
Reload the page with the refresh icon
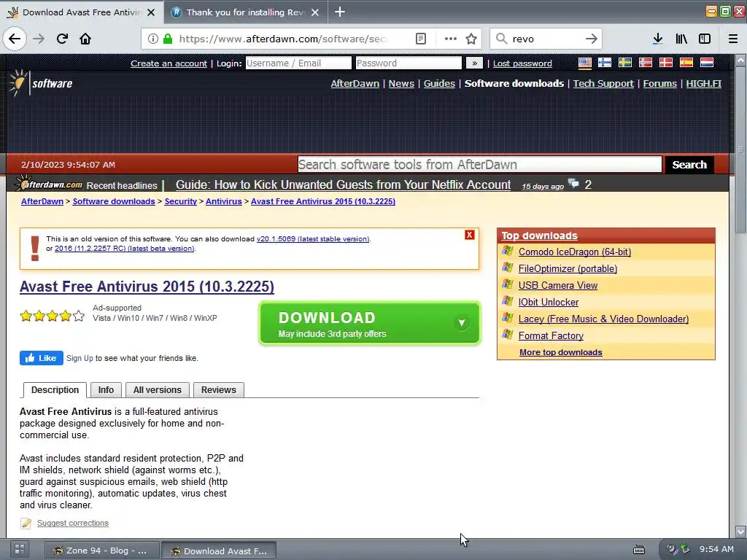click(63, 39)
